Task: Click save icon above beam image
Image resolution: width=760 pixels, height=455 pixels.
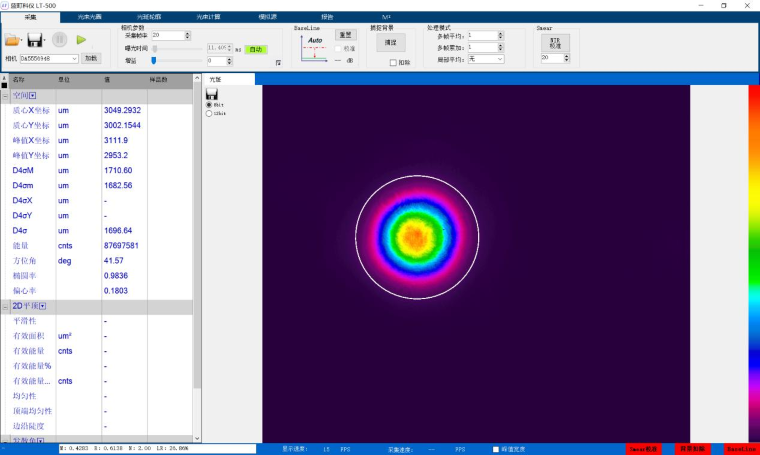Action: pos(211,94)
